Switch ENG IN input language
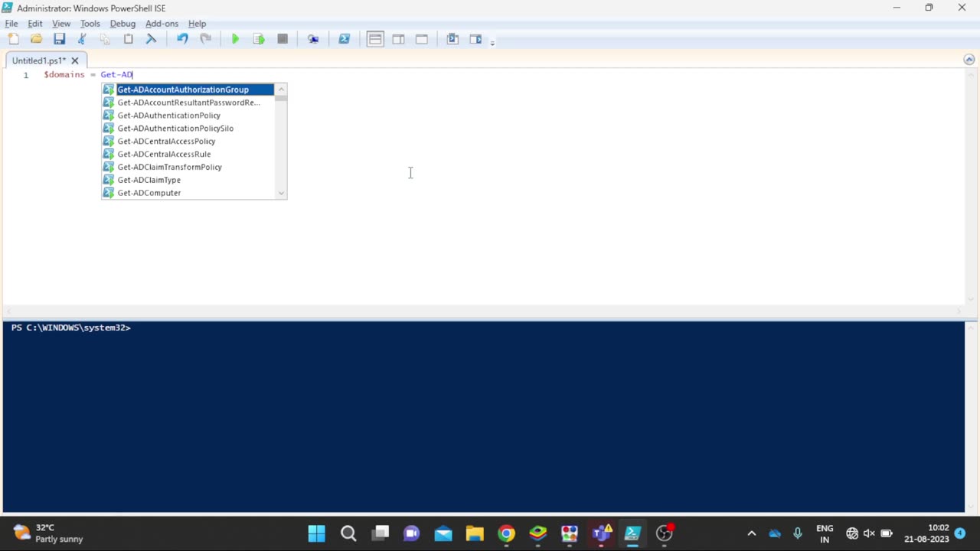 (825, 533)
